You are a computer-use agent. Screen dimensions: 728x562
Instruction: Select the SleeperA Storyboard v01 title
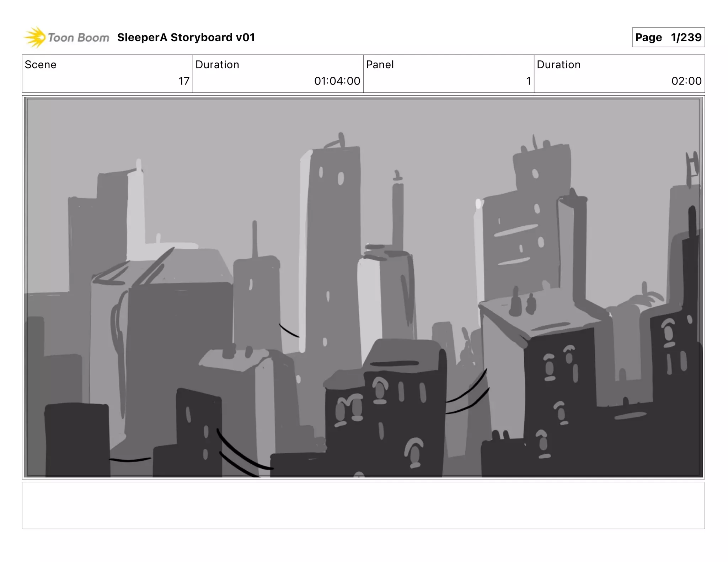pyautogui.click(x=186, y=38)
